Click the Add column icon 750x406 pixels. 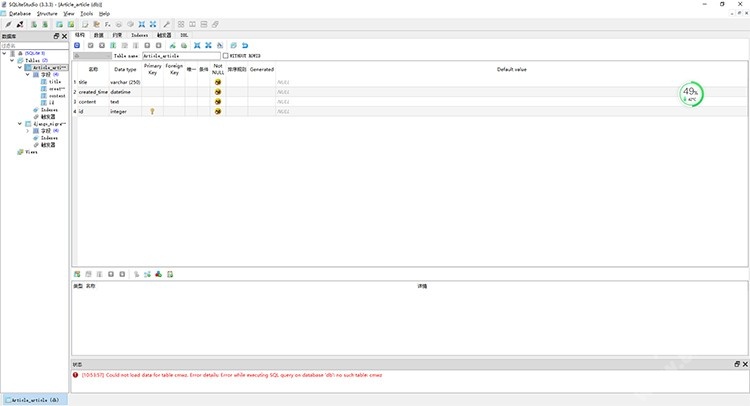point(113,45)
